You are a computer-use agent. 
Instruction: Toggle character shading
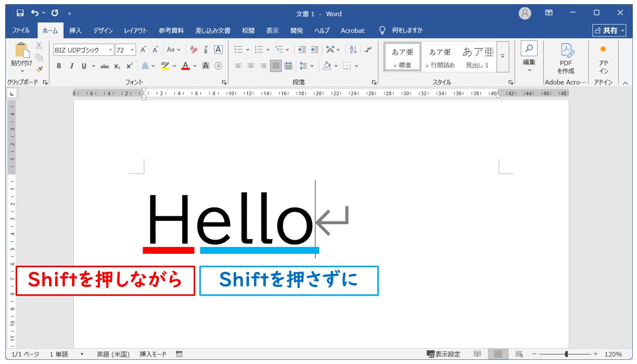click(206, 66)
